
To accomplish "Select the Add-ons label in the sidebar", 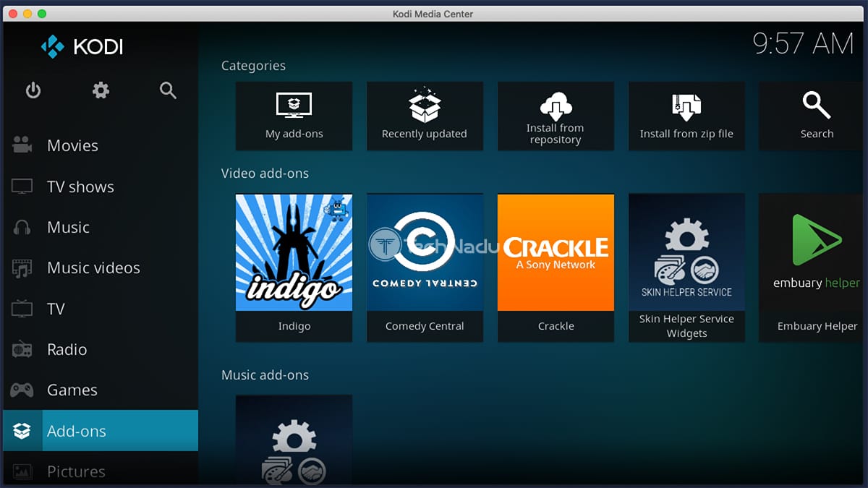I will [76, 431].
